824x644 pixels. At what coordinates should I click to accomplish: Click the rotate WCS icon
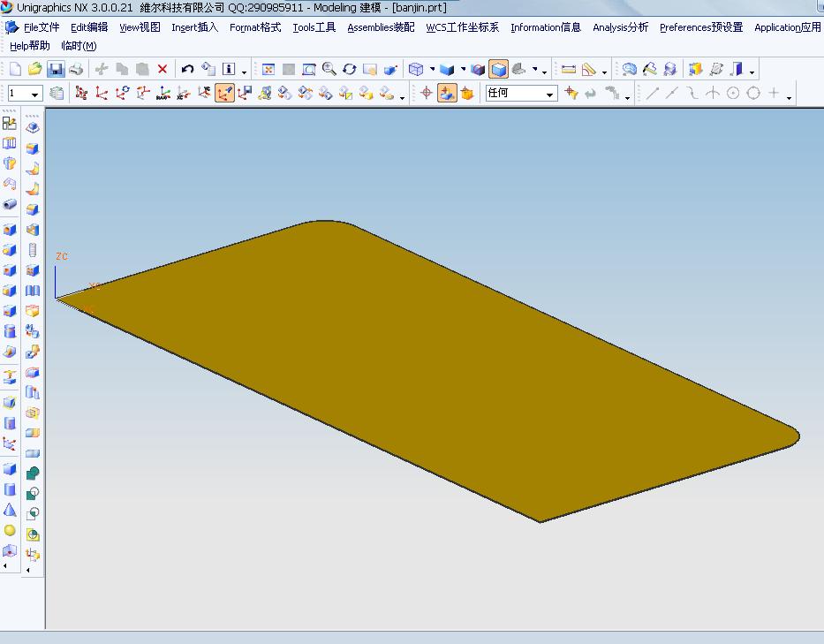[122, 94]
